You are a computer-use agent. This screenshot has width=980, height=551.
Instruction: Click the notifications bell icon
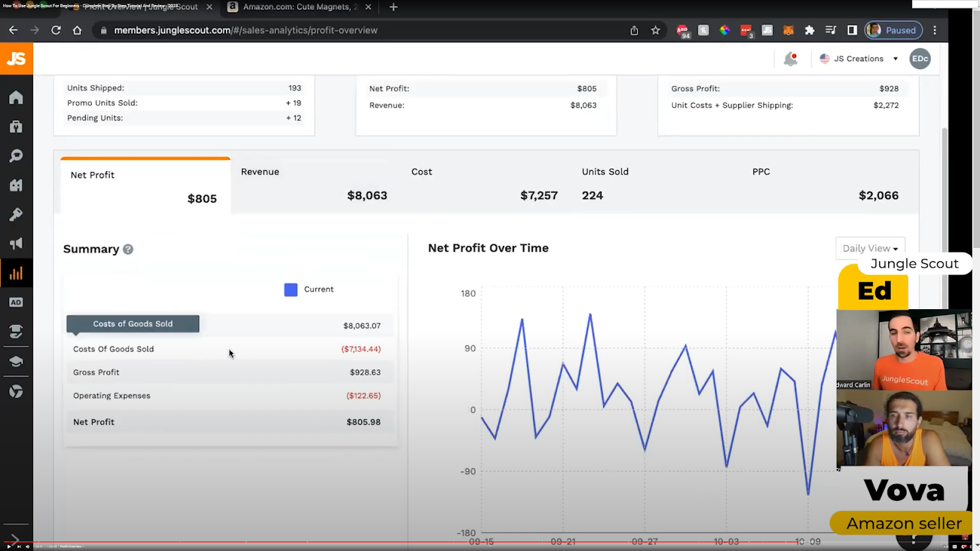click(x=791, y=59)
